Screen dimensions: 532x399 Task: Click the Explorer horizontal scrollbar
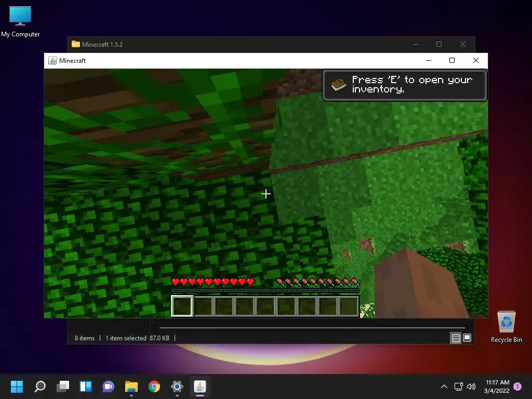[x=312, y=328]
